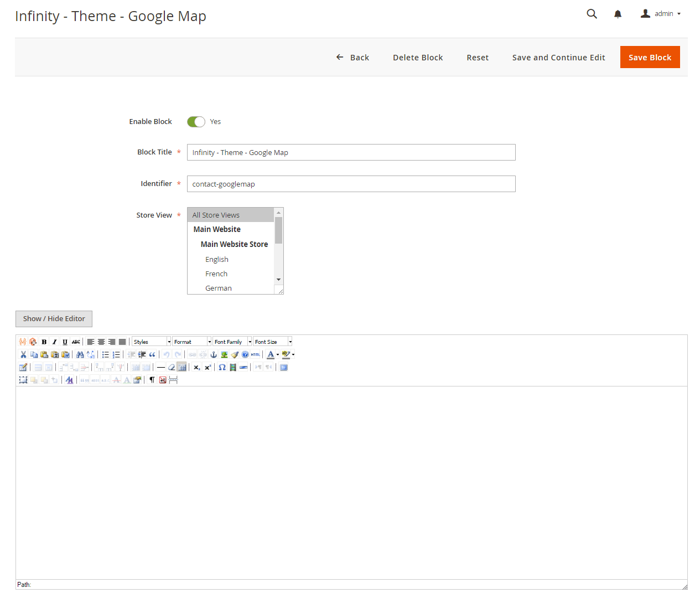This screenshot has width=700, height=593.
Task: Insert a special character with omega icon
Action: pyautogui.click(x=222, y=367)
